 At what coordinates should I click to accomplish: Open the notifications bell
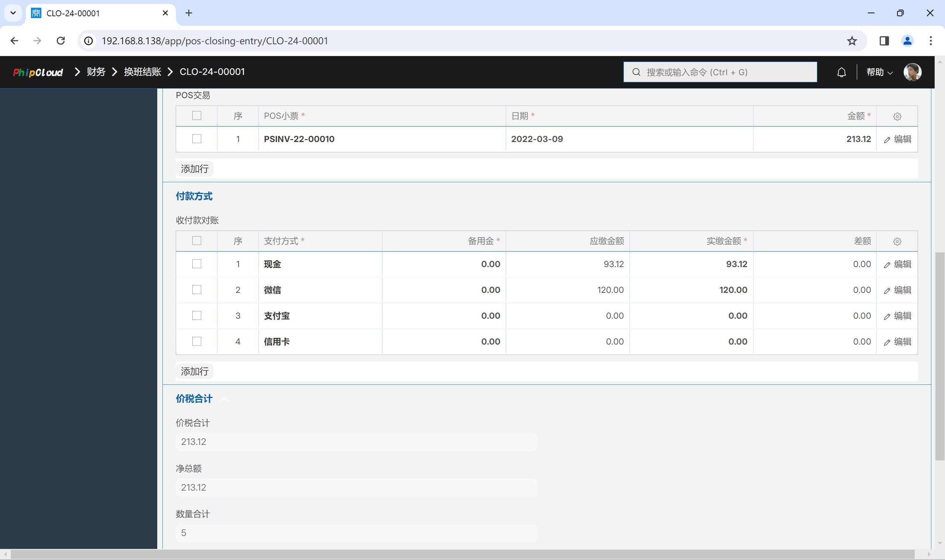[x=841, y=72]
